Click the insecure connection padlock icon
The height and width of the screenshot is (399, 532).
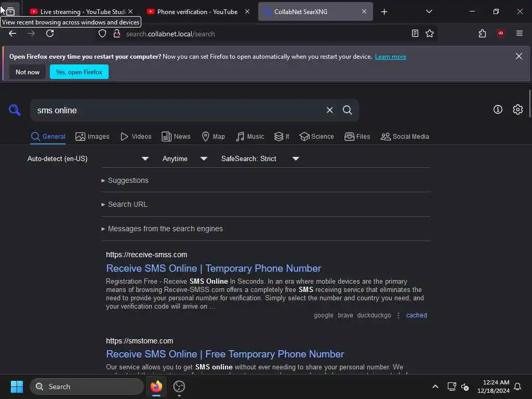[117, 34]
